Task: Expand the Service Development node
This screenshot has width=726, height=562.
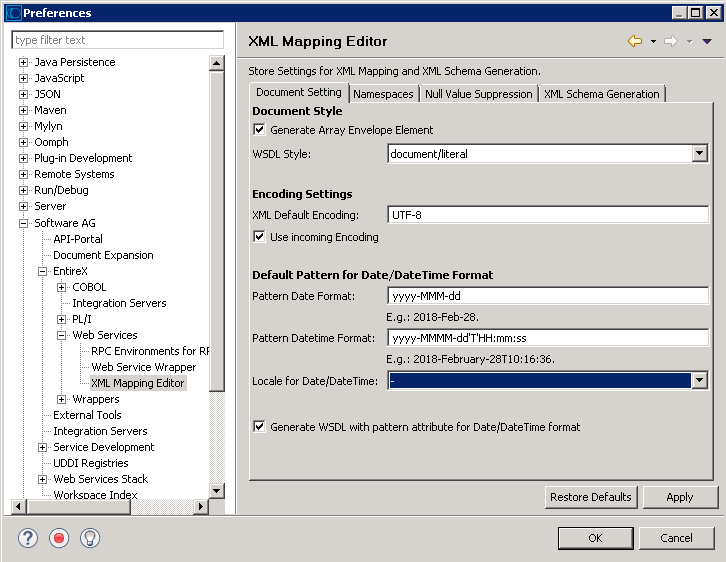Action: point(42,447)
